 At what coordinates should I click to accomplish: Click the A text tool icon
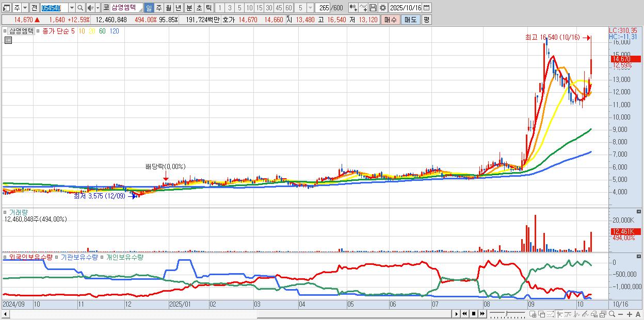coord(638,314)
